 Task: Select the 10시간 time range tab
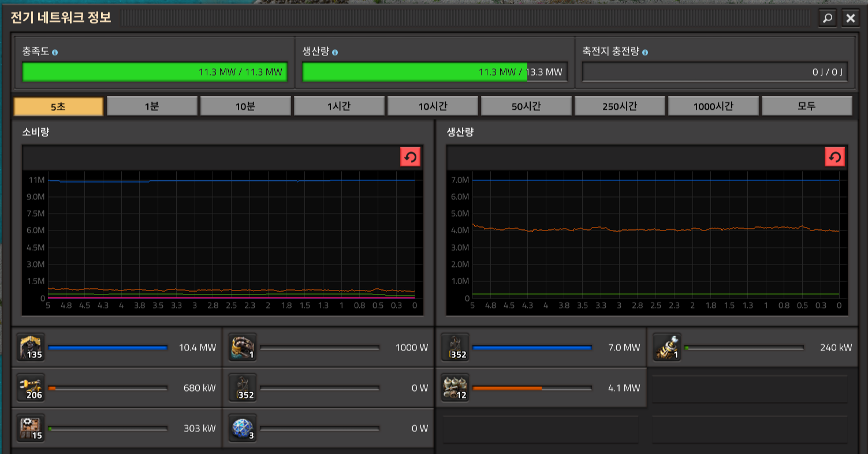point(433,106)
